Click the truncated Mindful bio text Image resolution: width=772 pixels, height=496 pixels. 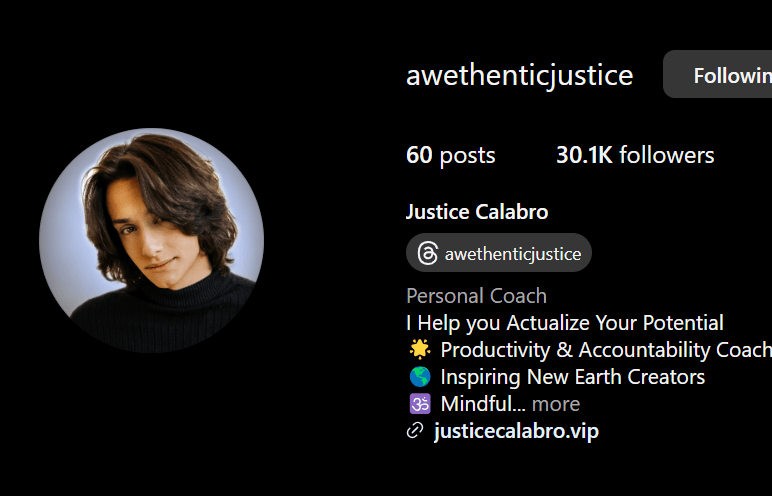pos(483,404)
